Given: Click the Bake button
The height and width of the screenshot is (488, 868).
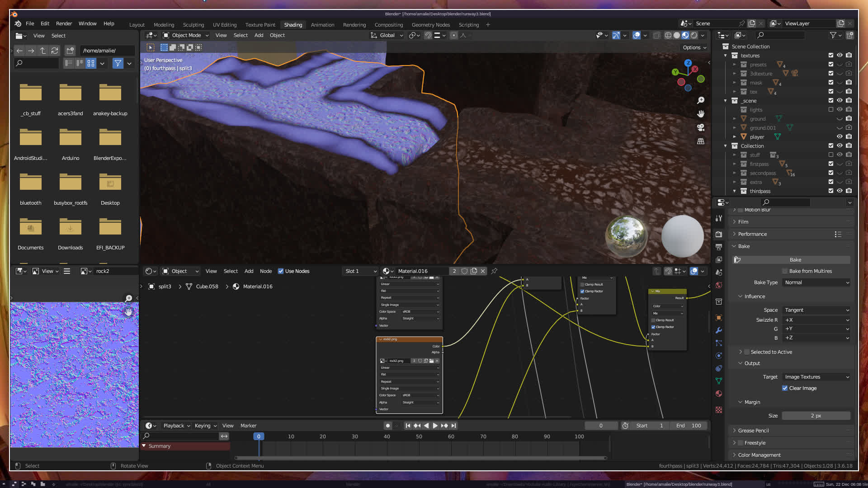Looking at the screenshot, I should [795, 260].
